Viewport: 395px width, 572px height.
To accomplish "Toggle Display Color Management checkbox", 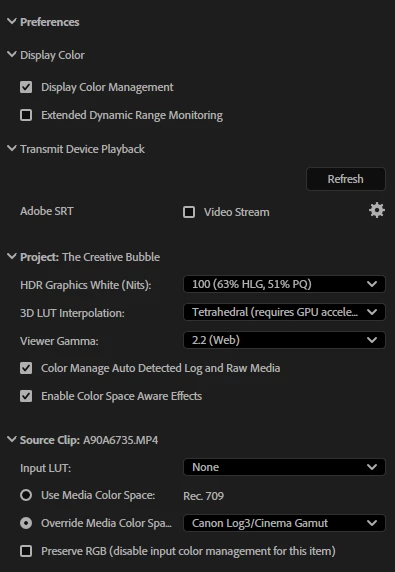I will click(x=26, y=87).
